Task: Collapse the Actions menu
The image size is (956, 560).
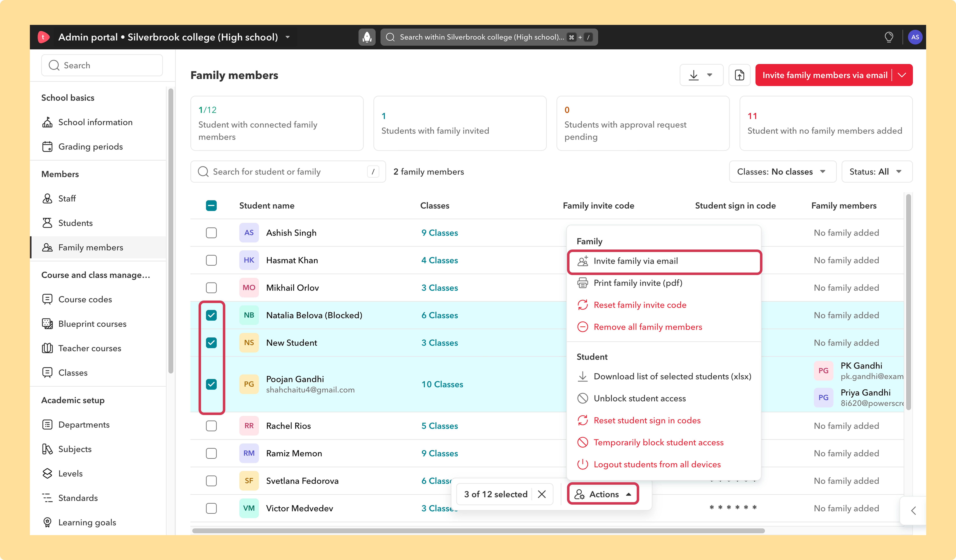Action: 603,494
